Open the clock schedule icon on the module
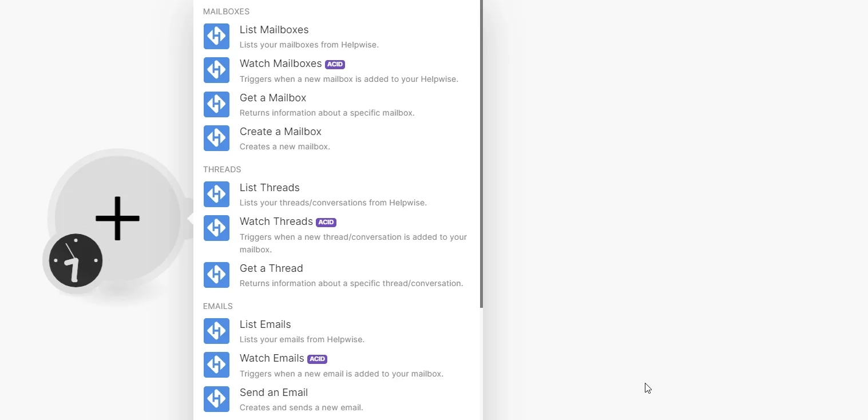The width and height of the screenshot is (868, 420). [76, 260]
